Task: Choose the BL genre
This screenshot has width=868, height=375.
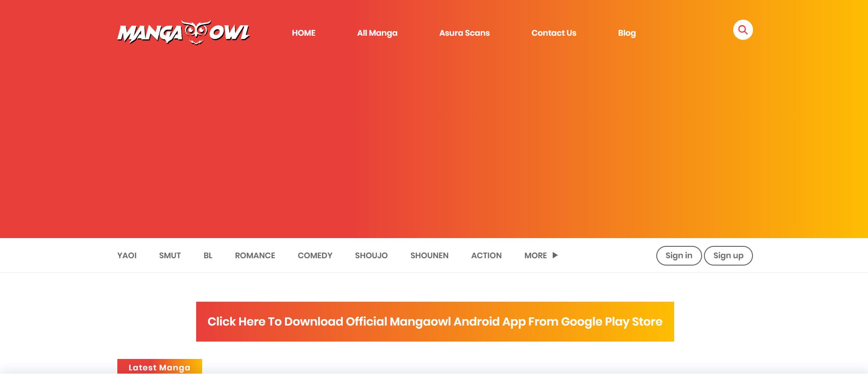Action: point(208,255)
